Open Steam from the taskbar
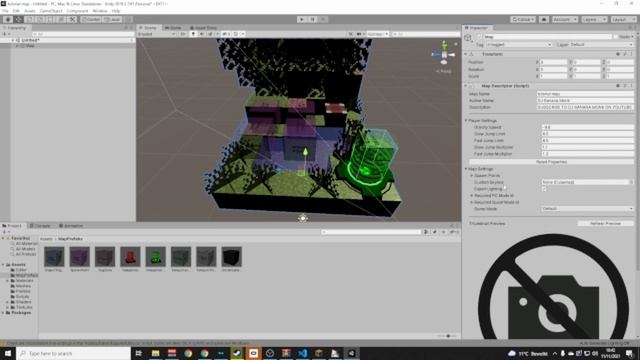Viewport: 640px width, 360px height. point(237,353)
